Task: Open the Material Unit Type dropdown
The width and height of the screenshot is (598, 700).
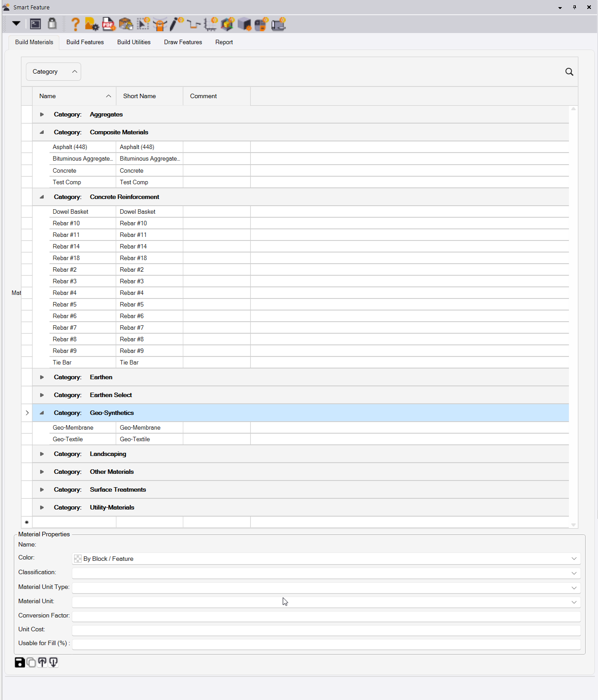Action: coord(574,588)
